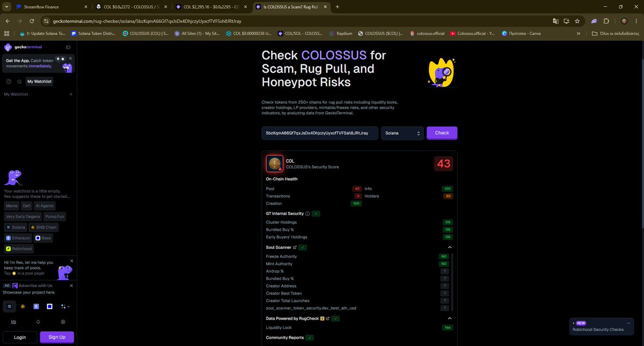Open the Solana chain dropdown
This screenshot has width=644, height=346.
pos(402,133)
